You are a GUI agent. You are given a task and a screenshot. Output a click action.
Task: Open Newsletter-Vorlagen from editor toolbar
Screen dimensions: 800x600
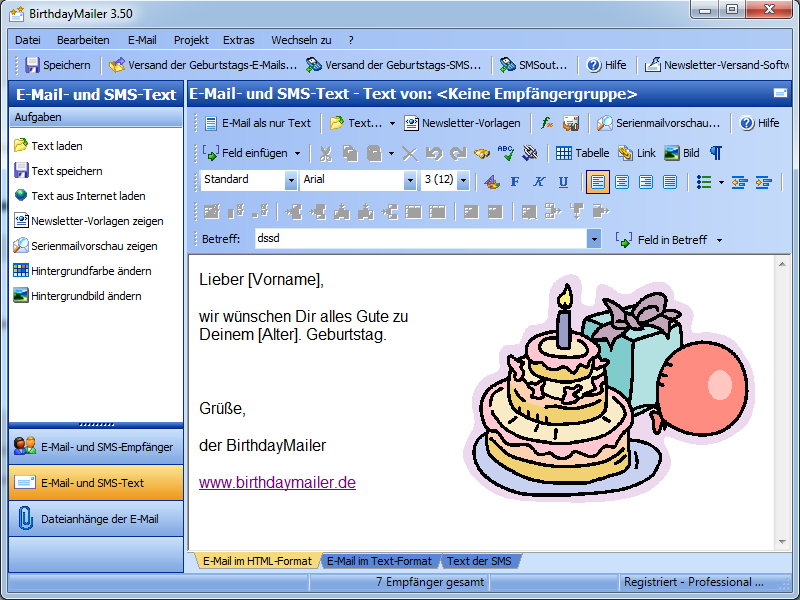[462, 123]
